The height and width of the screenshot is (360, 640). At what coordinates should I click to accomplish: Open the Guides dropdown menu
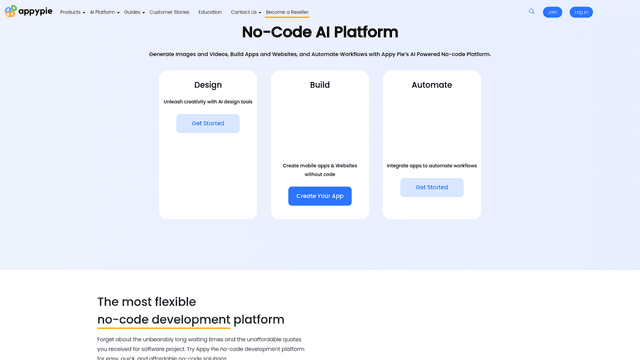coord(134,12)
